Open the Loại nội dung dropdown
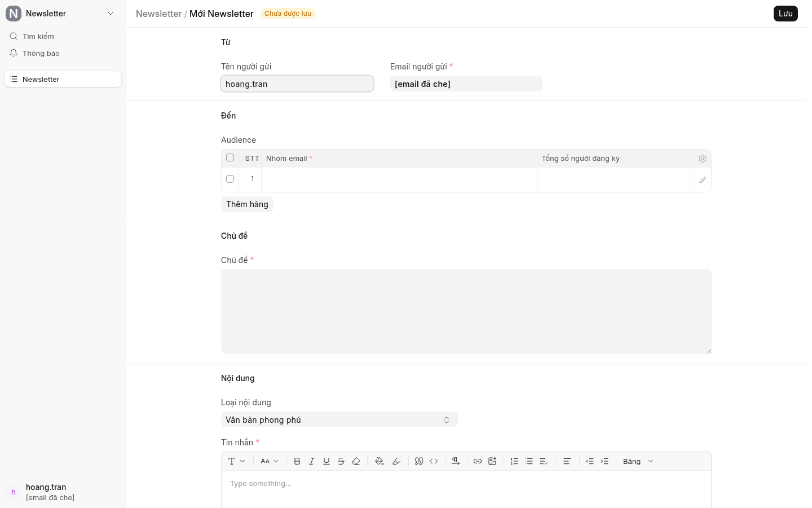Image resolution: width=812 pixels, height=508 pixels. [x=339, y=419]
